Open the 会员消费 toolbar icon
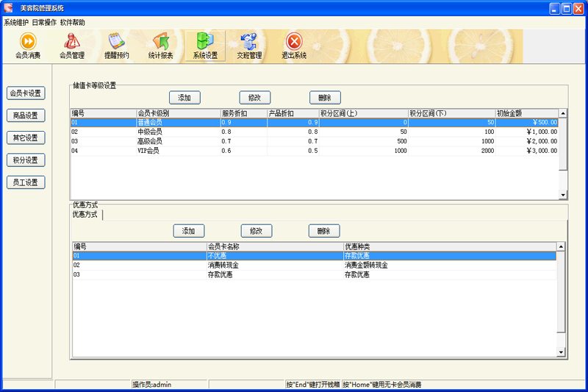Viewport: 588px width, 392px height. [28, 46]
